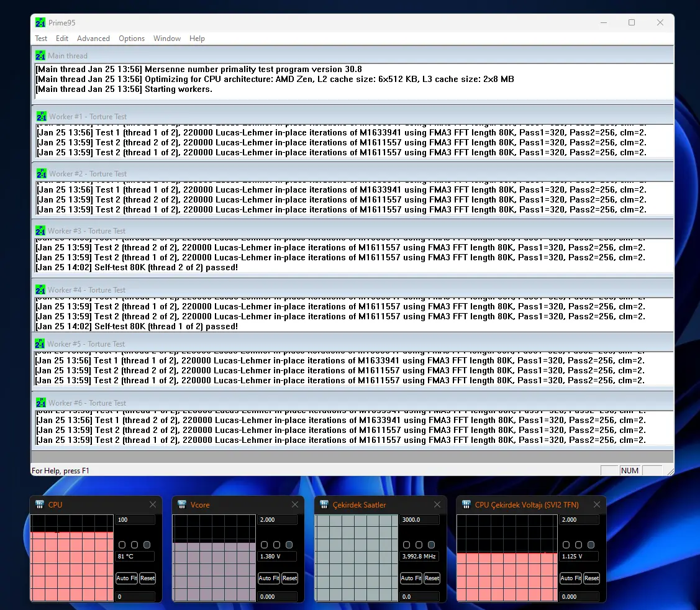700x610 pixels.
Task: Open the Help menu
Action: tap(197, 39)
